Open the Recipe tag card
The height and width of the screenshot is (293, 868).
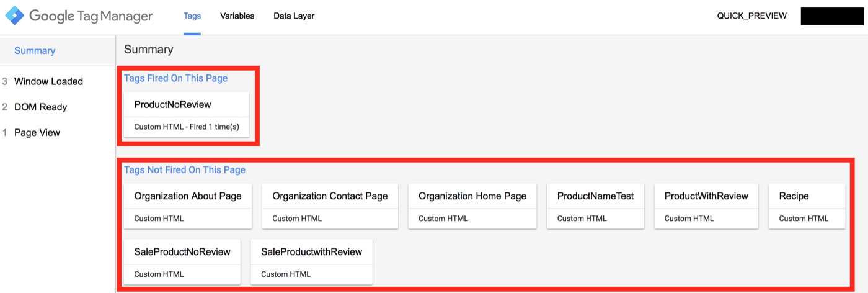coord(807,206)
